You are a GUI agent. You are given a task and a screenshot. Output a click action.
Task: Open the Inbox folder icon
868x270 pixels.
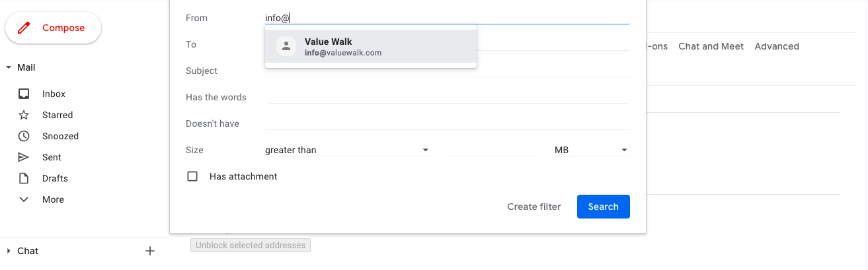pyautogui.click(x=24, y=94)
